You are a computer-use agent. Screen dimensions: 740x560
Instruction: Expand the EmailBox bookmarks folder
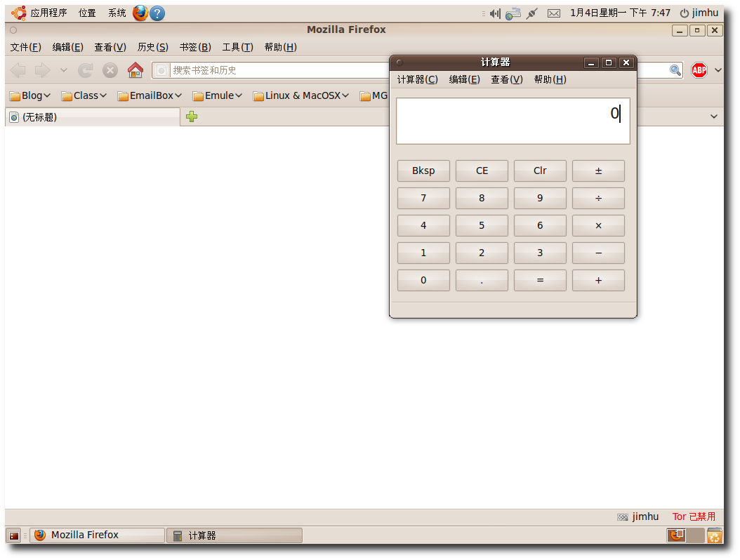[150, 95]
